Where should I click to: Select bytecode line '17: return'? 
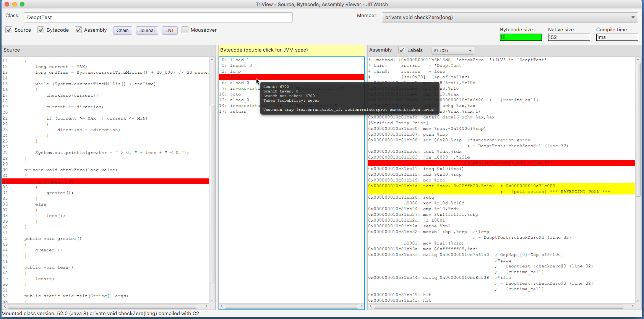(x=292, y=112)
